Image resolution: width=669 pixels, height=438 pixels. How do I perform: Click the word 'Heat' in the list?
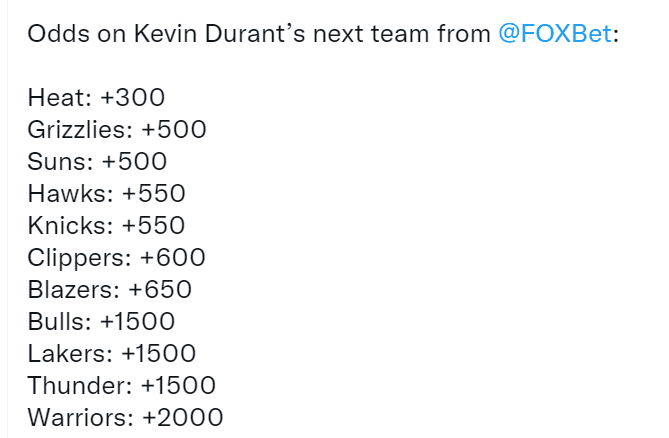pos(56,97)
